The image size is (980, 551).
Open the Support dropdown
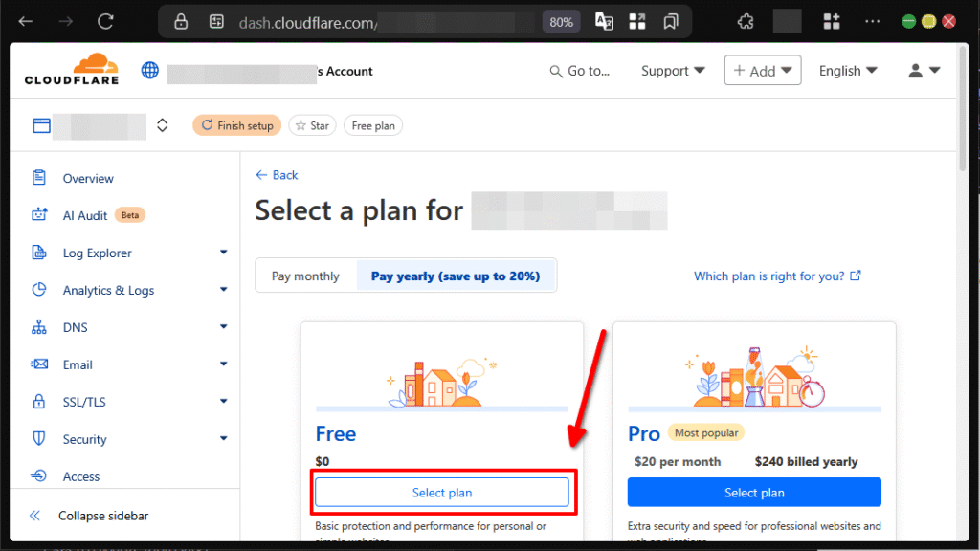pos(673,70)
